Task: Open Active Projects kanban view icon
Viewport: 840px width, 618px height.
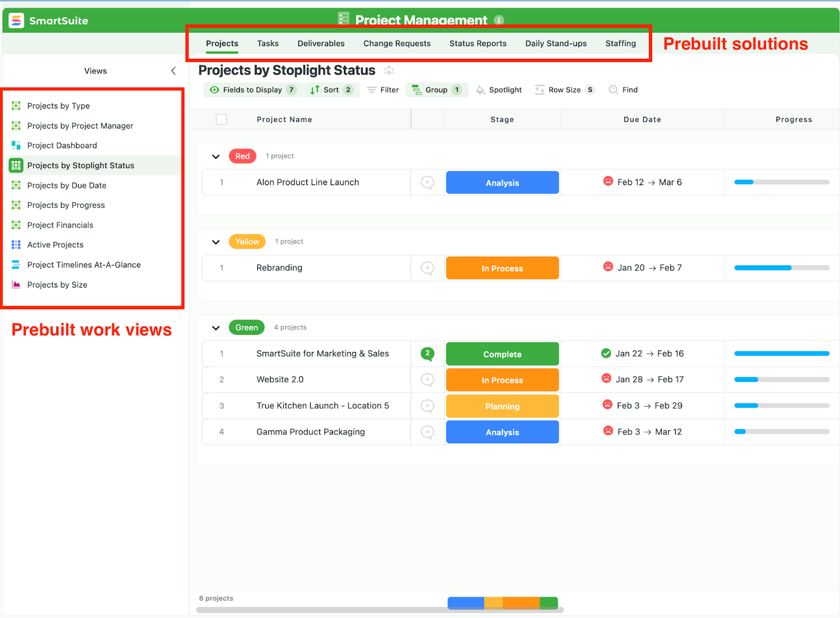Action: [16, 244]
